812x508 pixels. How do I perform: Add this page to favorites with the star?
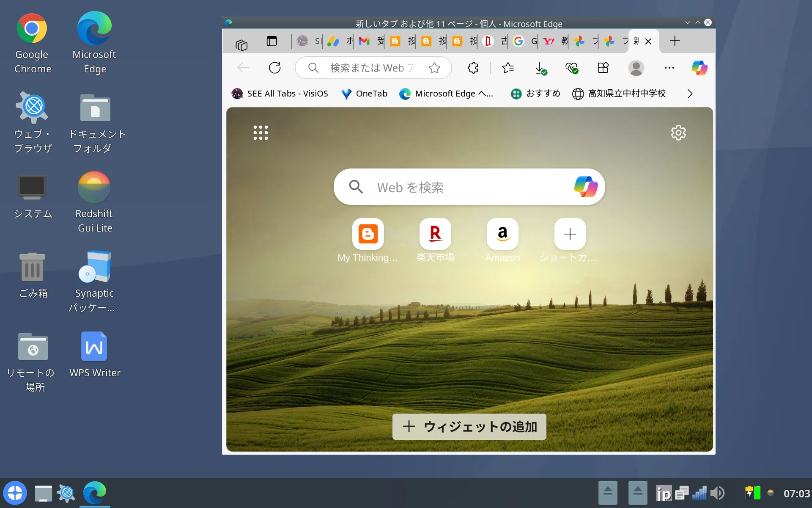[434, 68]
